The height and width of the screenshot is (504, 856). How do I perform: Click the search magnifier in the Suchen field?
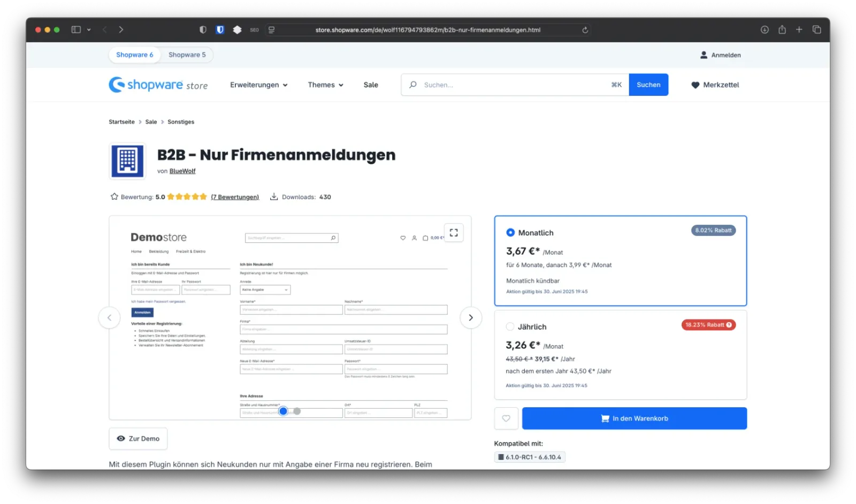412,85
